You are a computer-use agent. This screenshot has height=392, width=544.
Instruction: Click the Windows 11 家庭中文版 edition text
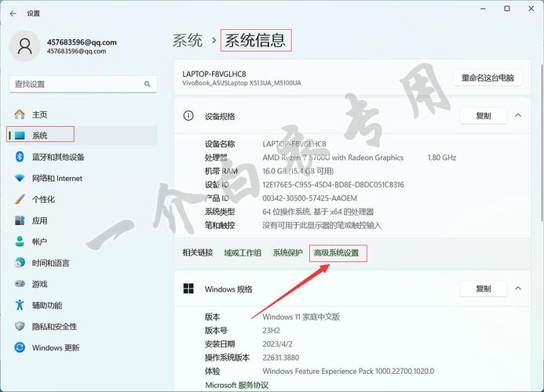(x=301, y=317)
